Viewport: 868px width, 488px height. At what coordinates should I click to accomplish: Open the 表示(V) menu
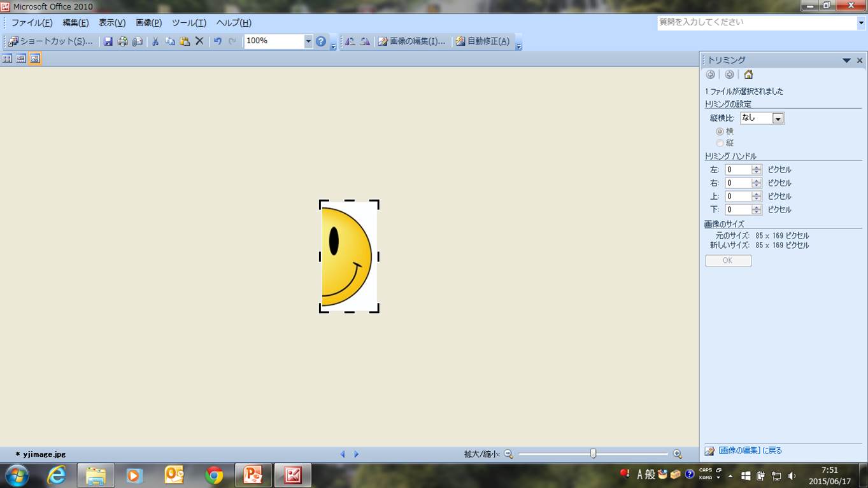tap(112, 23)
